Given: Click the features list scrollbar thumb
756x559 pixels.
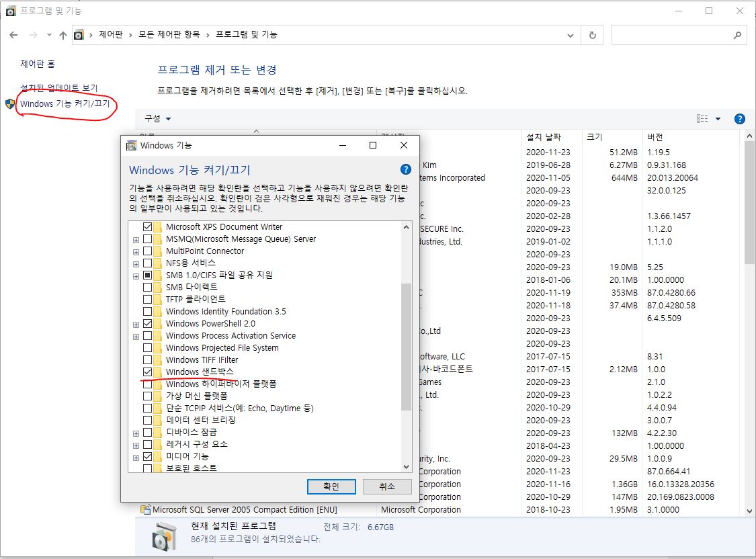Looking at the screenshot, I should point(406,347).
